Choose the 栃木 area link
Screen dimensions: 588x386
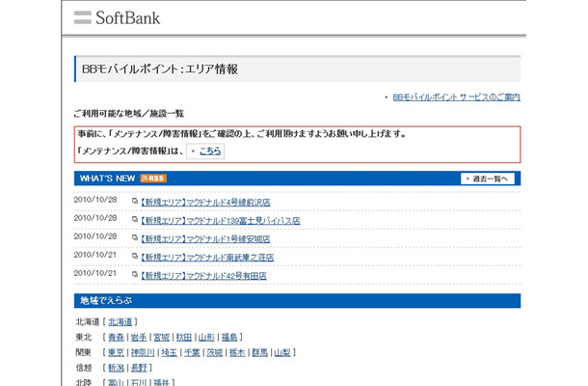[237, 352]
